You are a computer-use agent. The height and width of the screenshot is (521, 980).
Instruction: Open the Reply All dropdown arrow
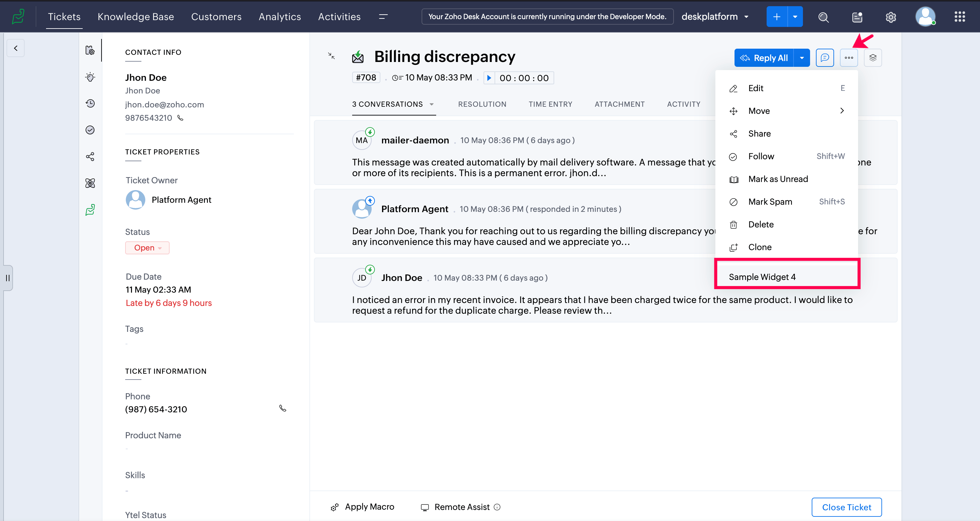802,58
